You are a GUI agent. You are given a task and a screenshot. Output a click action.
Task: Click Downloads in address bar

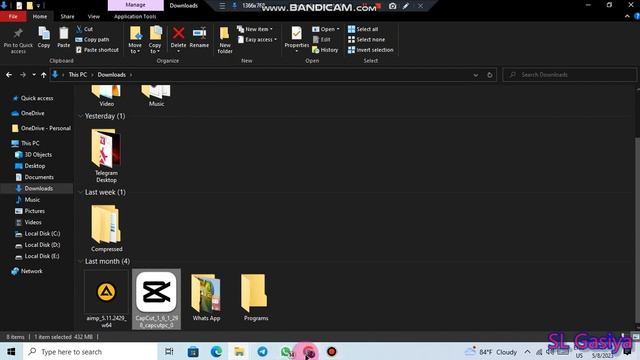click(x=111, y=75)
